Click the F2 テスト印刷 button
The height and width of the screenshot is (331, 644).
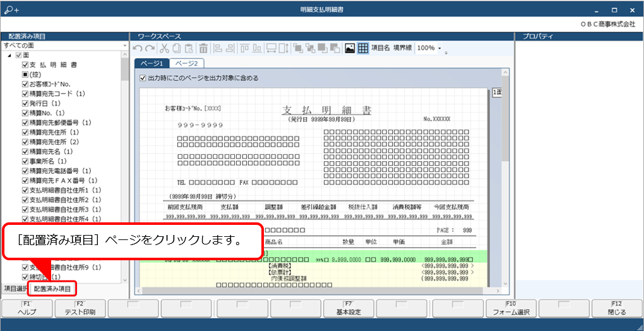80,308
